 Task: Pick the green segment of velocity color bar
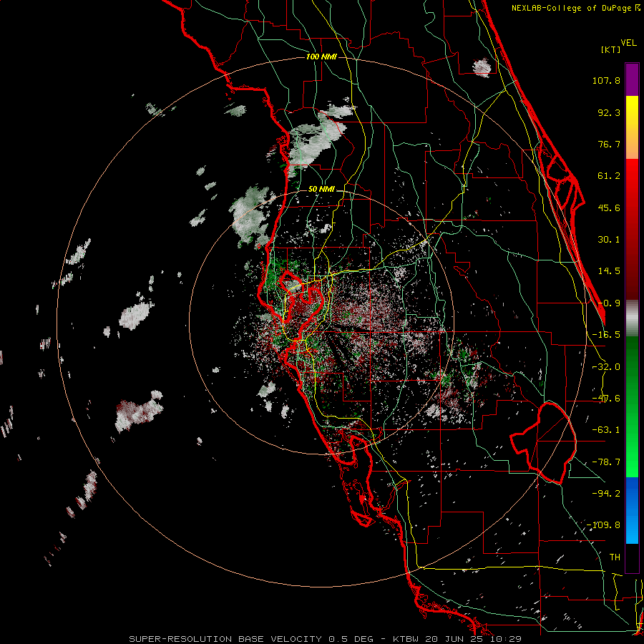click(632, 406)
